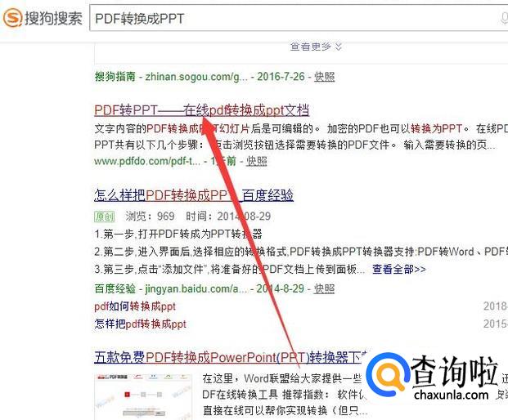Expand steps with 查看全部>> link
This screenshot has height=420, width=508.
pos(399,269)
